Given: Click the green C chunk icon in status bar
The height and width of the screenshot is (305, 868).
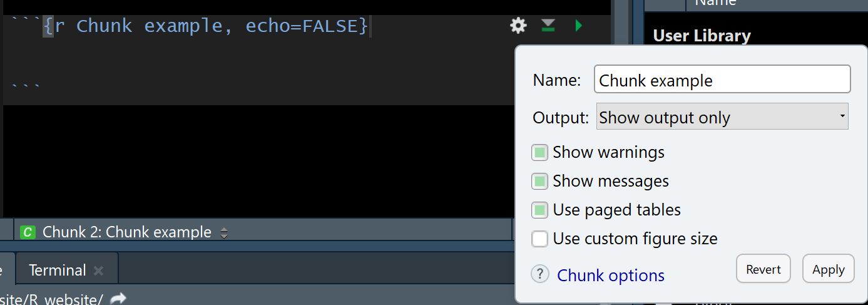Looking at the screenshot, I should click(x=28, y=232).
